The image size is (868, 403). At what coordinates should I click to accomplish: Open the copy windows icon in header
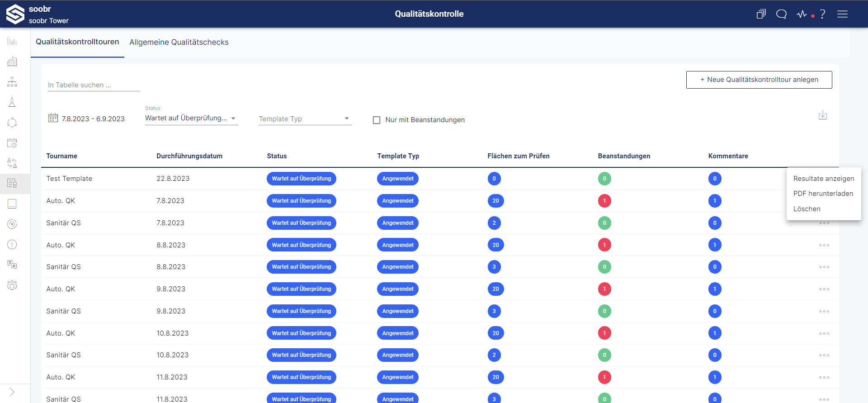761,14
